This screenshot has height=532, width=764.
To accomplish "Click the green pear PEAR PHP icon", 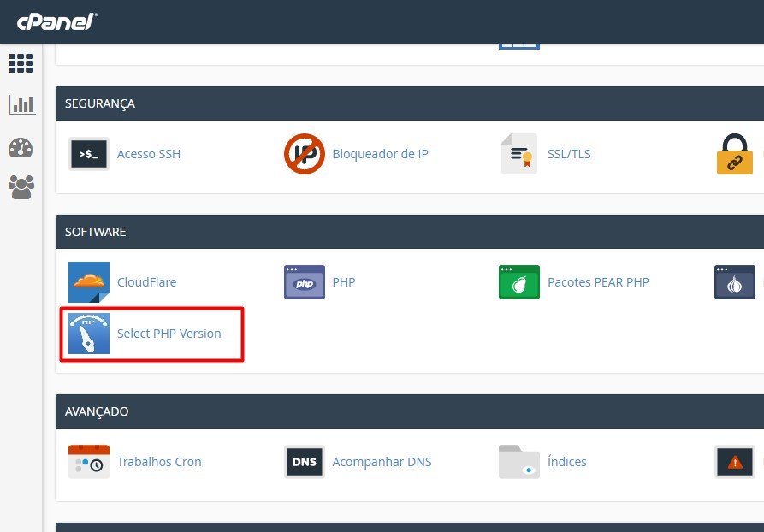I will coord(519,282).
